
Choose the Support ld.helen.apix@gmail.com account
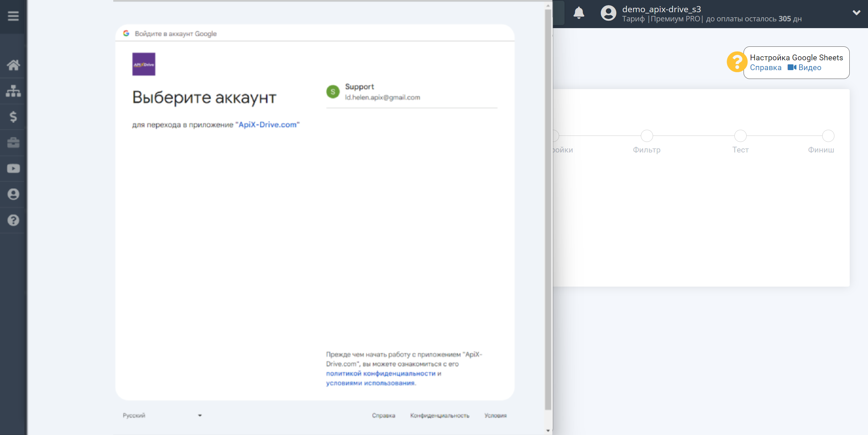412,92
